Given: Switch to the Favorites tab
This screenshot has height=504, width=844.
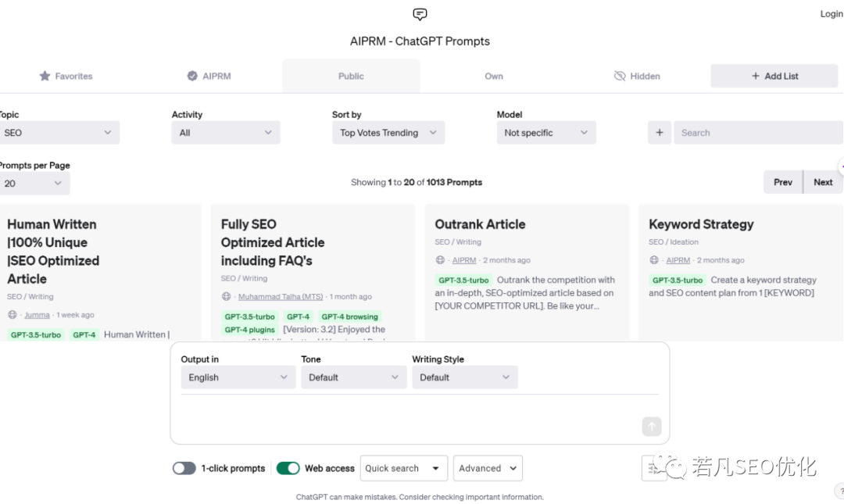Looking at the screenshot, I should [66, 76].
